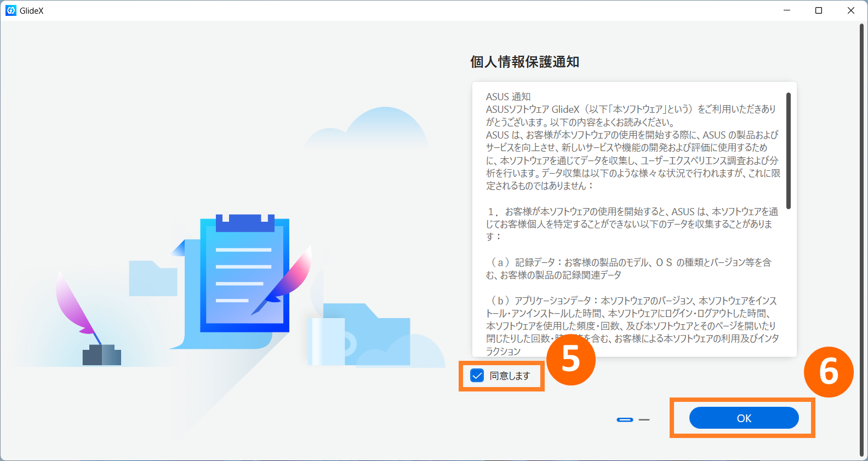Click the 個人情報保護通知 heading
The width and height of the screenshot is (868, 461).
click(x=524, y=62)
